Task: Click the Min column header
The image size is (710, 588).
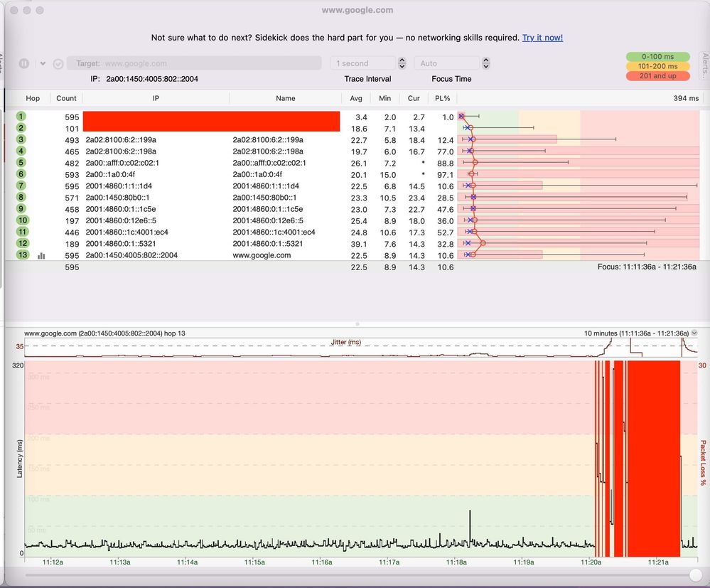Action: tap(385, 98)
